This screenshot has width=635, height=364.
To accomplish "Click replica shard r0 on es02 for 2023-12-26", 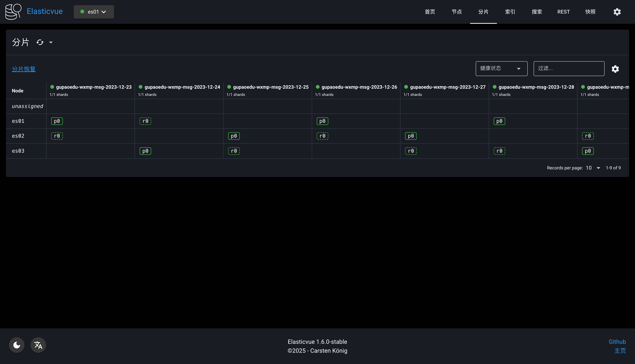I will coord(322,136).
